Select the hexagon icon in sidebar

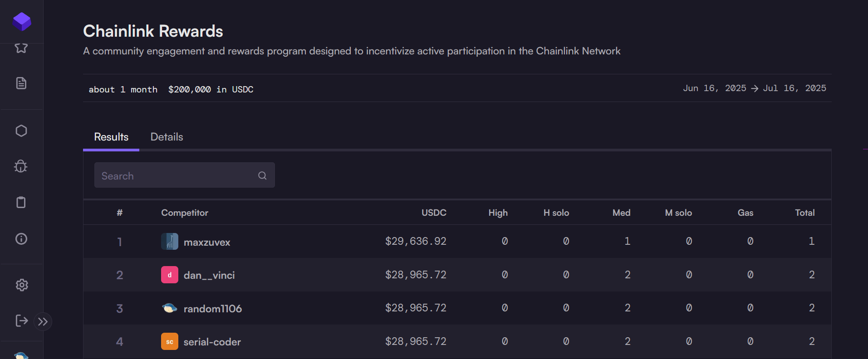tap(21, 131)
